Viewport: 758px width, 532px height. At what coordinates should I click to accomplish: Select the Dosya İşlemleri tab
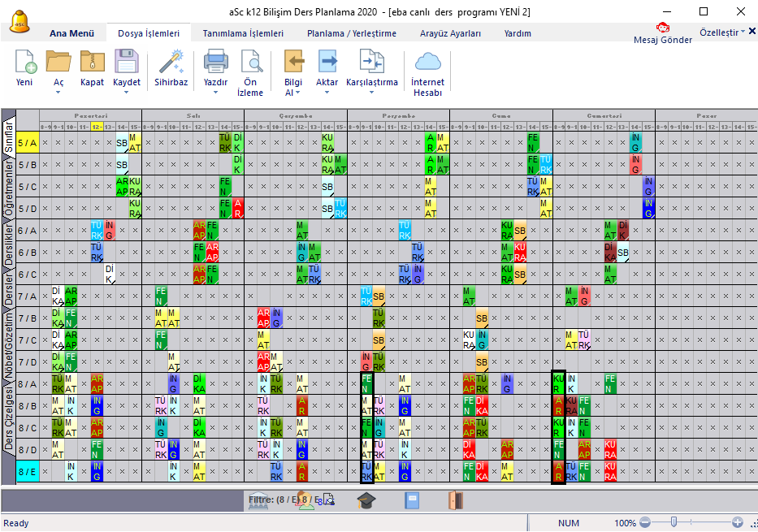click(149, 33)
